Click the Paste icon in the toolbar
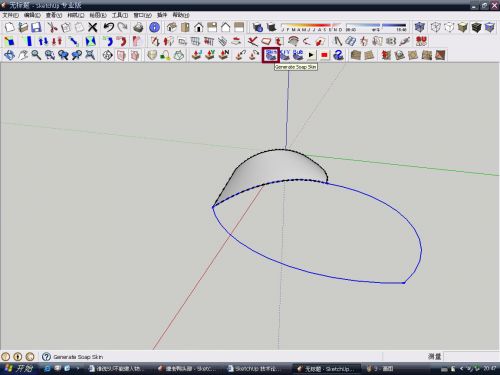This screenshot has height=375, width=500. click(x=79, y=27)
